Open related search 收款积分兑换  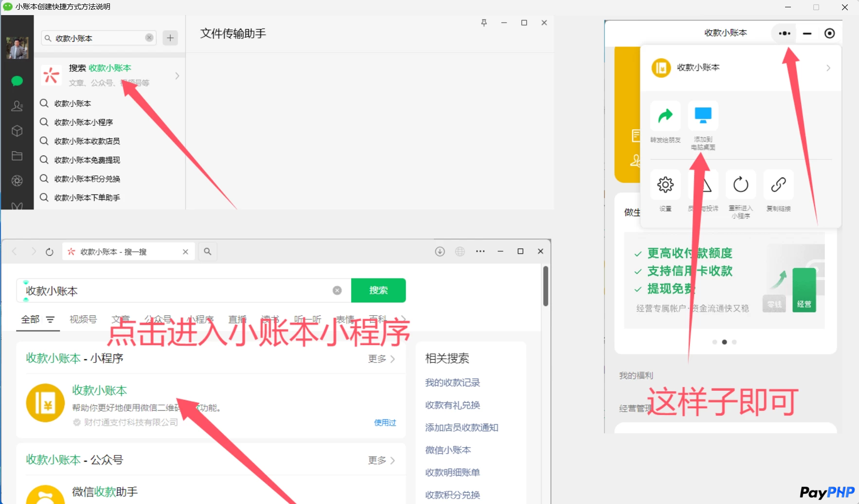(x=452, y=495)
